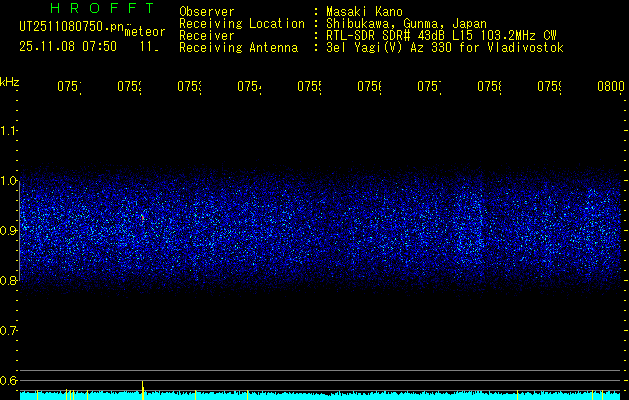Select the observer name Masaki Kano
629x400 pixels.
[364, 12]
